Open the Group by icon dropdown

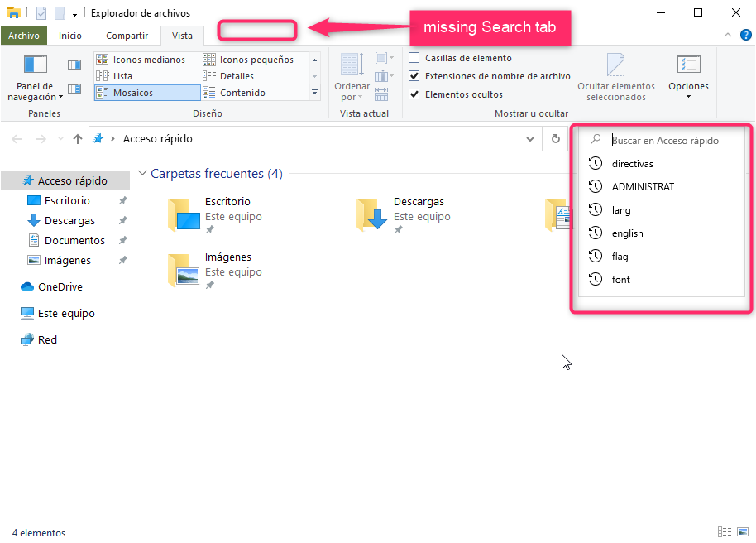click(384, 59)
